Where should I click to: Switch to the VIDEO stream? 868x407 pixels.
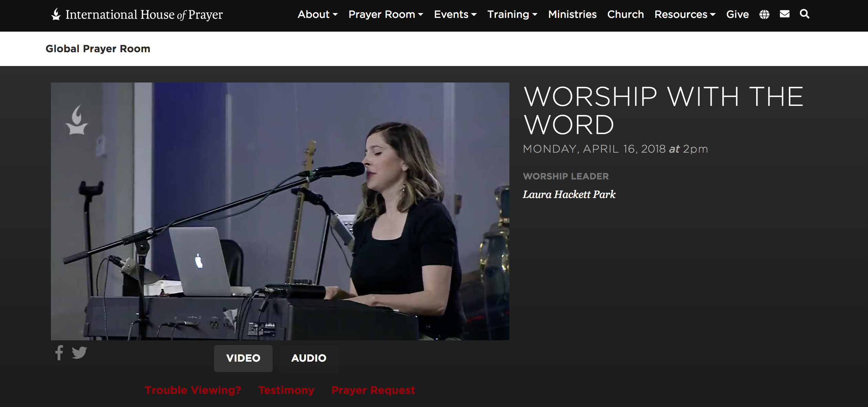pyautogui.click(x=243, y=358)
